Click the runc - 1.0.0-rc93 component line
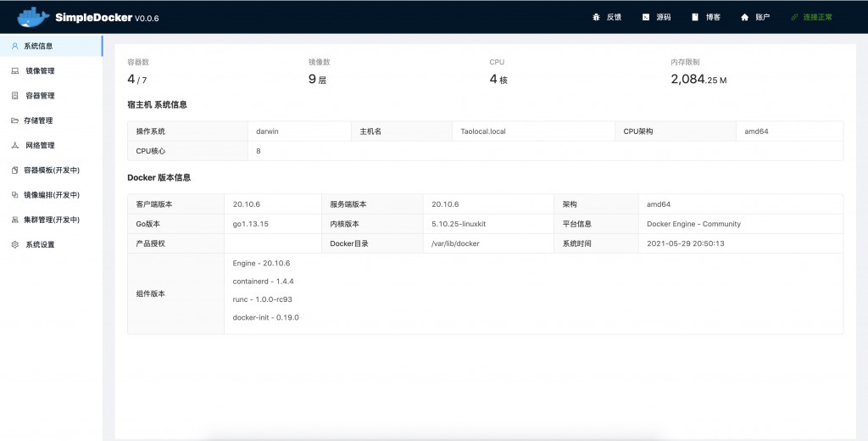868x441 pixels. (263, 299)
